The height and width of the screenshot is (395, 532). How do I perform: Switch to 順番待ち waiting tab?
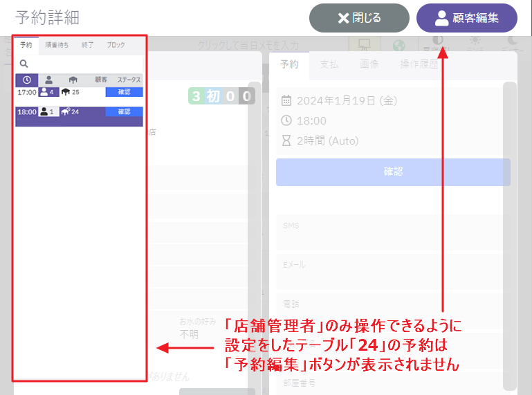pyautogui.click(x=57, y=45)
